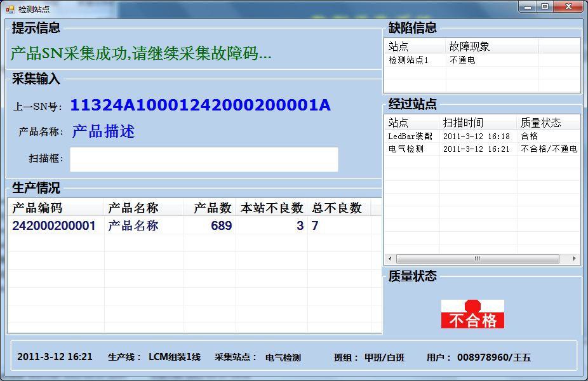Click the 总不良数 column header
Screen dimensions: 588x381
tap(339, 208)
